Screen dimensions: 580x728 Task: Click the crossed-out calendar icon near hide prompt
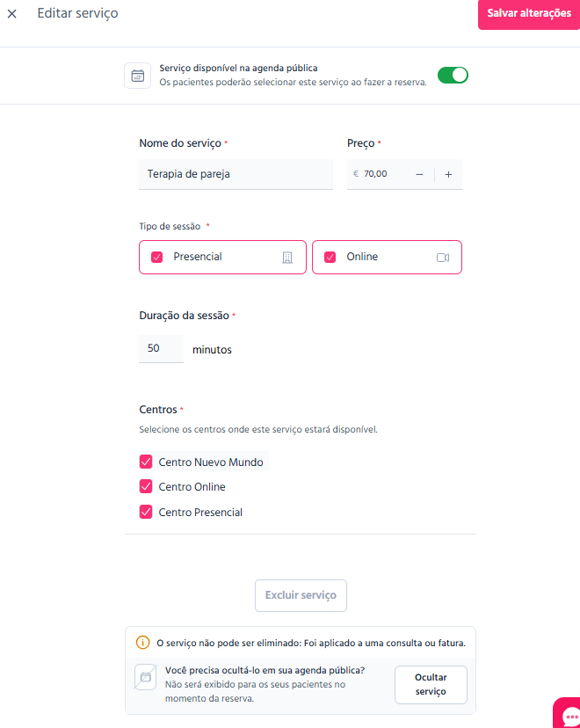tap(145, 677)
